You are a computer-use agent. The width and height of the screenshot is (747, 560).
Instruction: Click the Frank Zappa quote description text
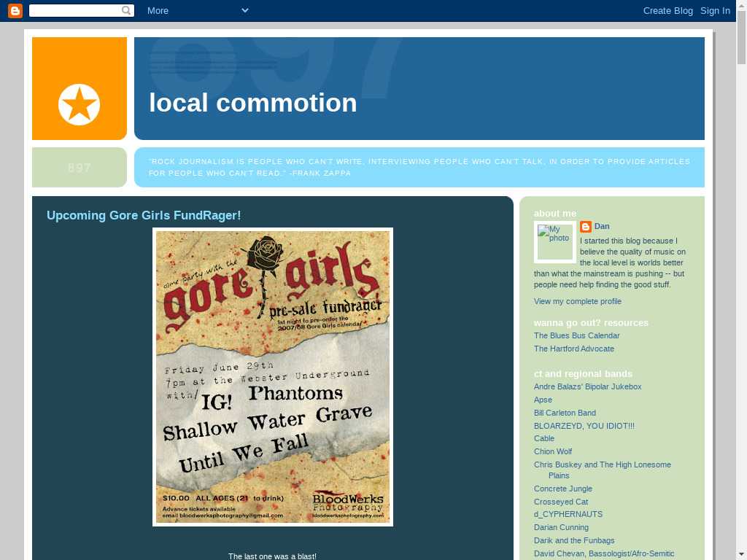tap(419, 168)
